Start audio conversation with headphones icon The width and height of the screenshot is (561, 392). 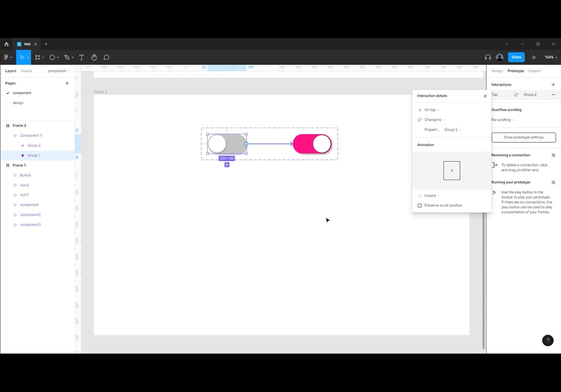point(488,57)
